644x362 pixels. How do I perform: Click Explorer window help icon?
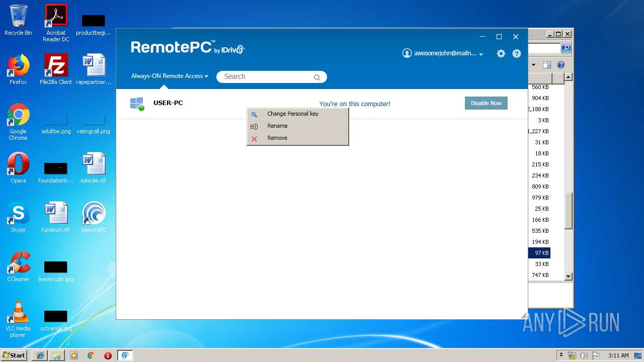point(561,65)
